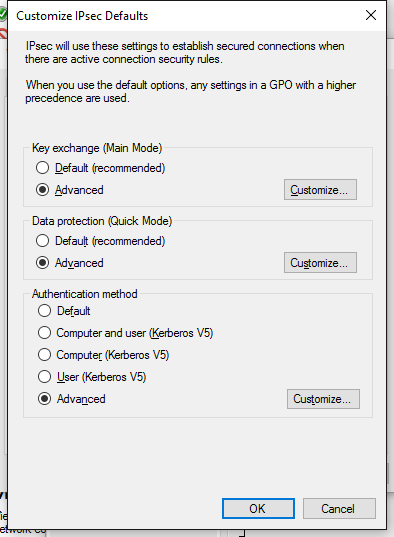Click the green checkmark icon behind dialog

pos(3,15)
